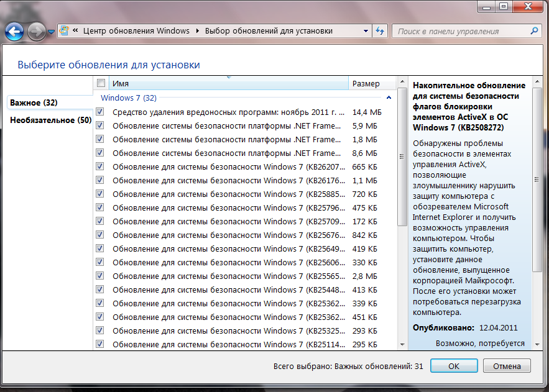Refresh the page with the refresh icon
549x392 pixels.
click(x=380, y=31)
